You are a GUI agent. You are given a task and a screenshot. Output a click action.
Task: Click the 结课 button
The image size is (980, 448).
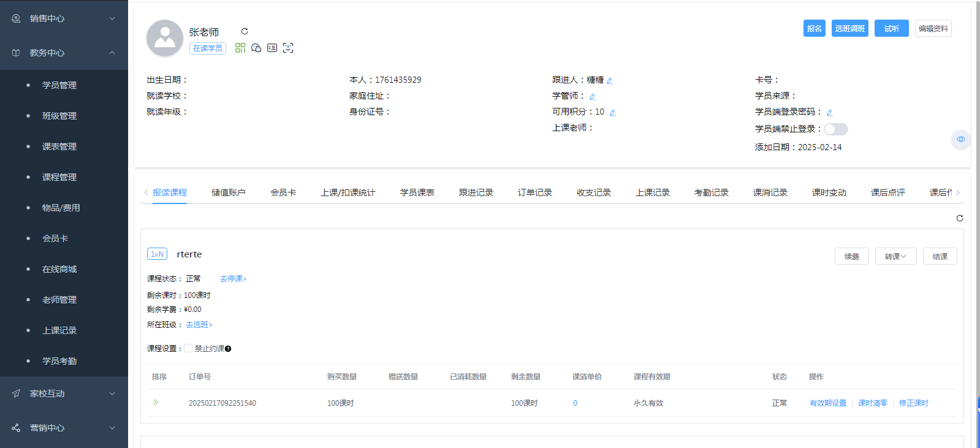tap(940, 256)
